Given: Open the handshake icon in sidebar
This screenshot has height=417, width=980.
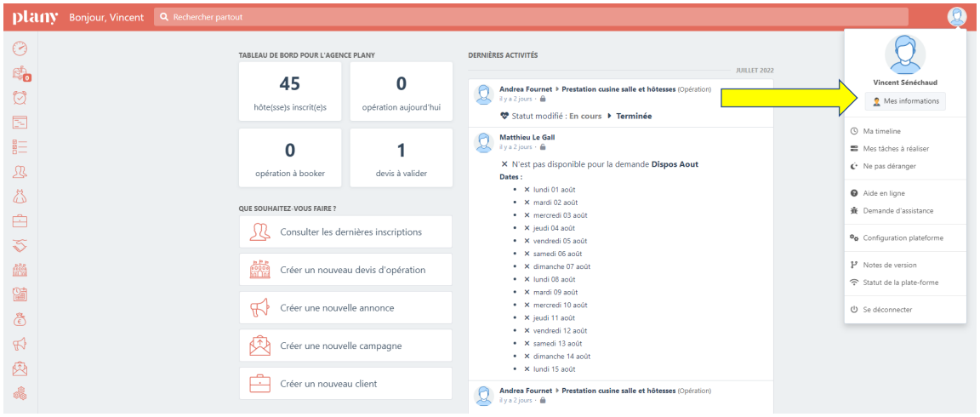Looking at the screenshot, I should 20,246.
